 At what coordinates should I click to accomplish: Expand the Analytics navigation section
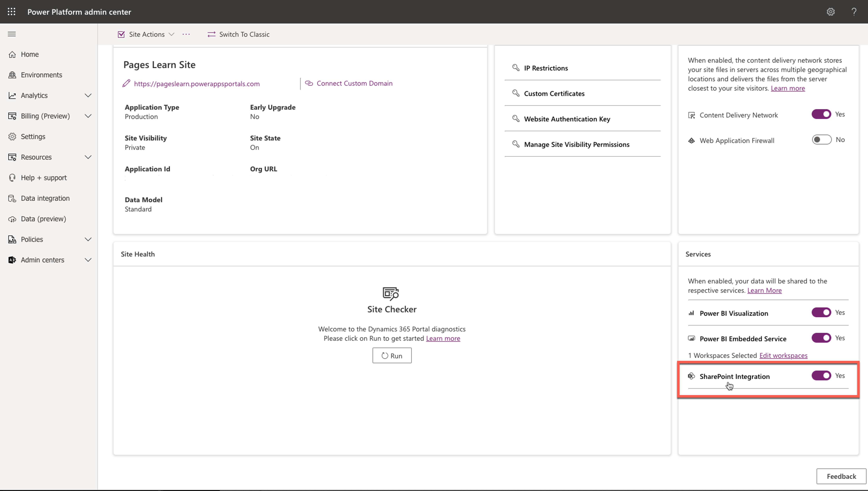88,95
